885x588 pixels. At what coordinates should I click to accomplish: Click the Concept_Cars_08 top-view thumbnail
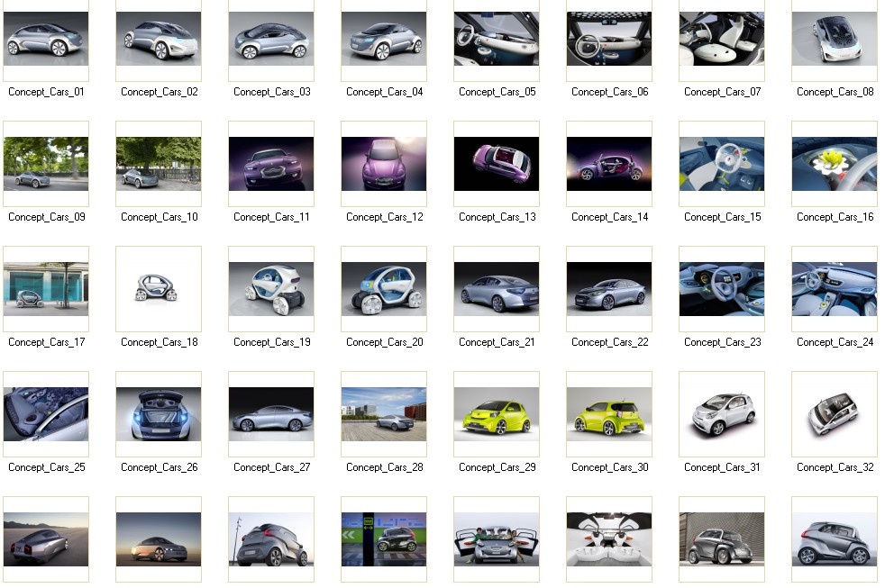[x=835, y=39]
